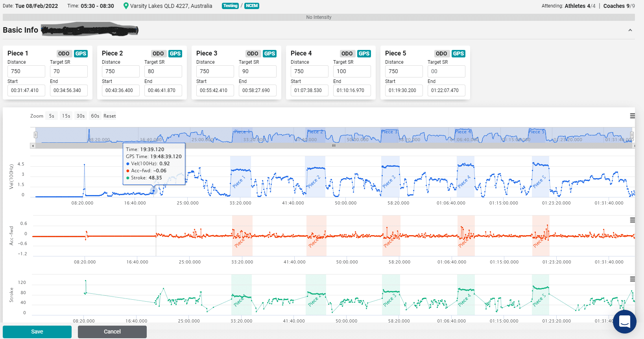Click the location pin icon near Varsity Lakes
This screenshot has height=339, width=644.
pos(126,6)
